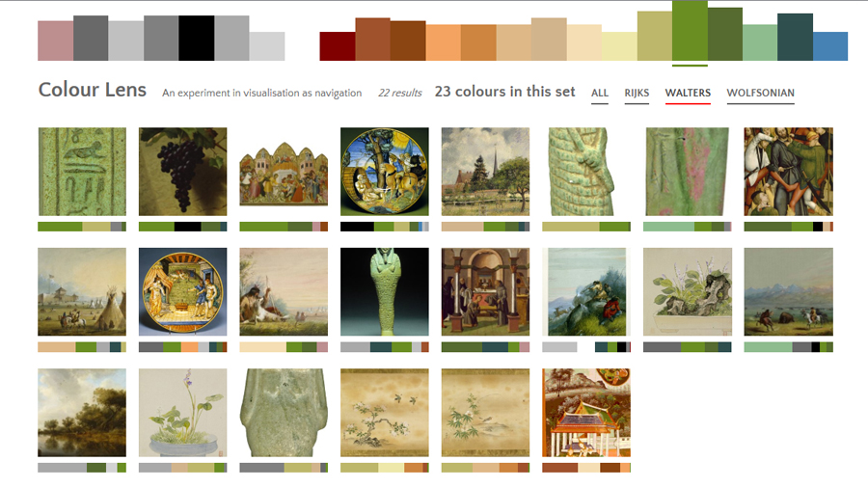This screenshot has height=488, width=868.
Task: Open the plant with rock in planter thumbnail
Action: click(x=688, y=291)
